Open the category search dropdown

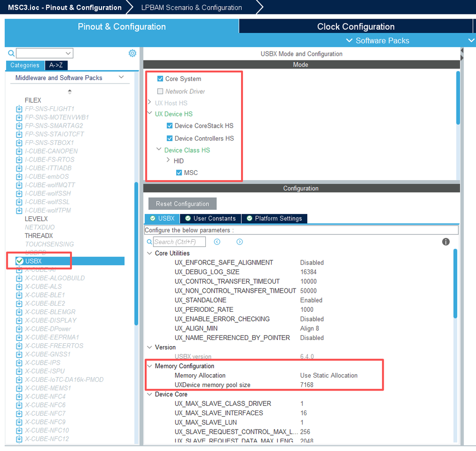click(x=68, y=53)
